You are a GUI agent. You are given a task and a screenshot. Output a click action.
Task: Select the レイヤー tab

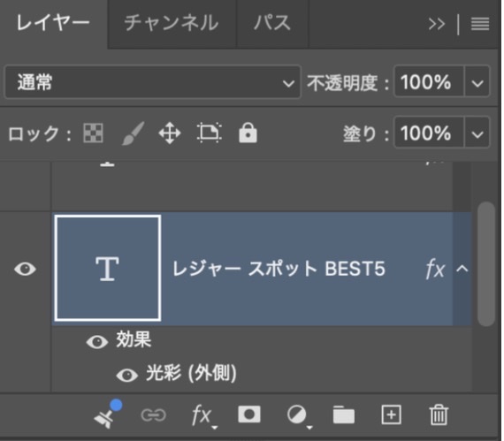pyautogui.click(x=53, y=23)
